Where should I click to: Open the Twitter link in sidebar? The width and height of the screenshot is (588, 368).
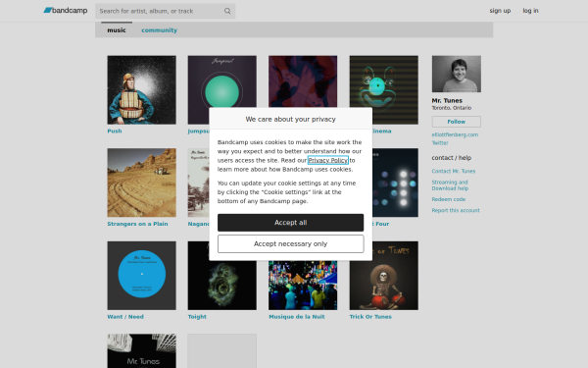[x=440, y=143]
